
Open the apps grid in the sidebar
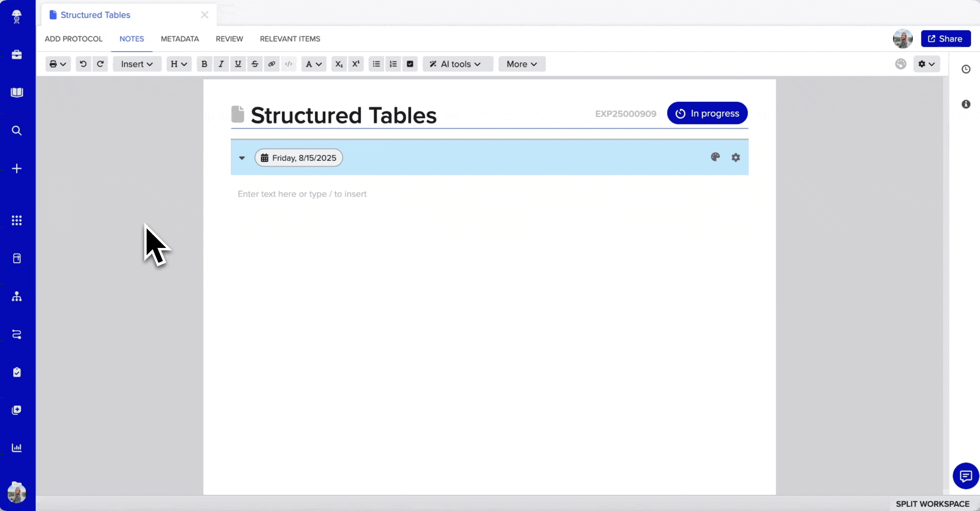click(17, 220)
